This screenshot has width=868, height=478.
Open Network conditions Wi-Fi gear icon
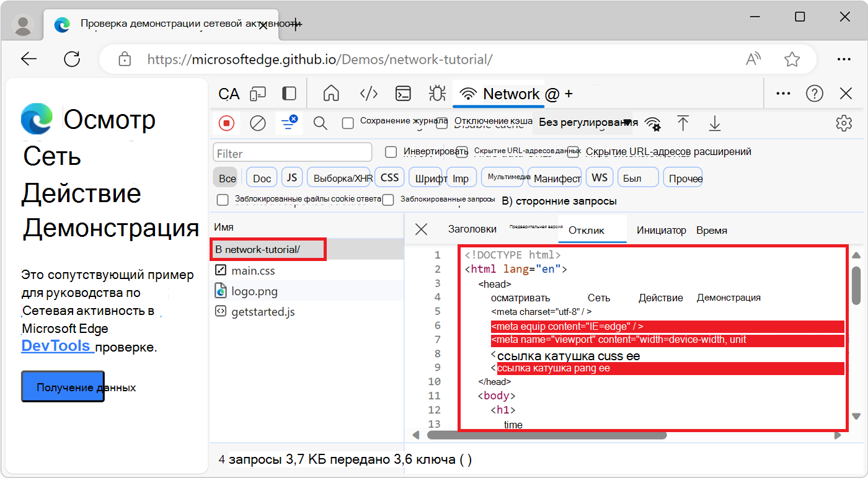coord(652,123)
